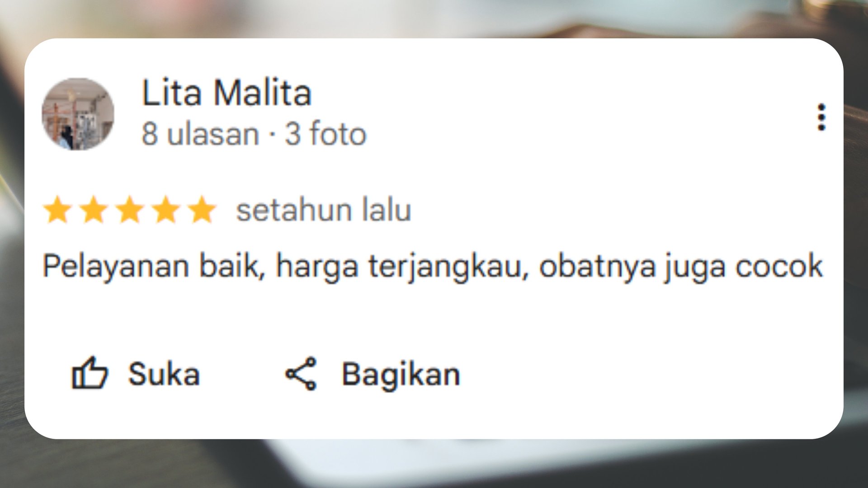Screen dimensions: 868x488
Task: Open the Lita Malita reviewer name link
Action: [x=226, y=93]
